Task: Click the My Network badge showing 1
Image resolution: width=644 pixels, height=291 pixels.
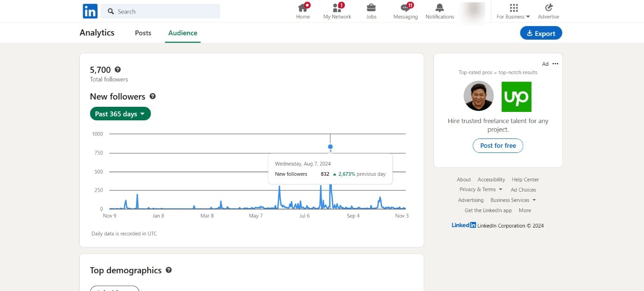Action: (342, 5)
